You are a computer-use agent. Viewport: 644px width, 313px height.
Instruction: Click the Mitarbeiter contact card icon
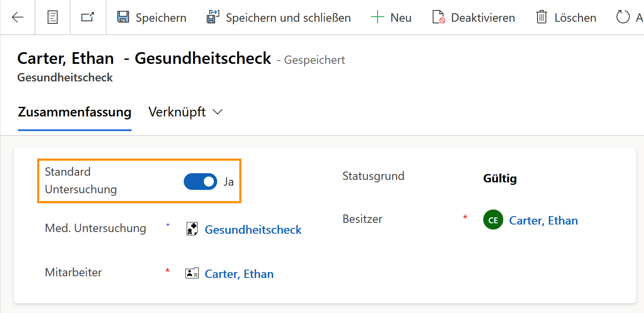pyautogui.click(x=192, y=273)
